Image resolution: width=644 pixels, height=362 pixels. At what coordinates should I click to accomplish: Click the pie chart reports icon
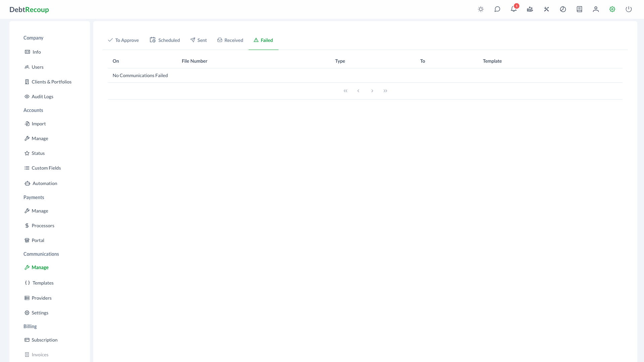pyautogui.click(x=563, y=9)
